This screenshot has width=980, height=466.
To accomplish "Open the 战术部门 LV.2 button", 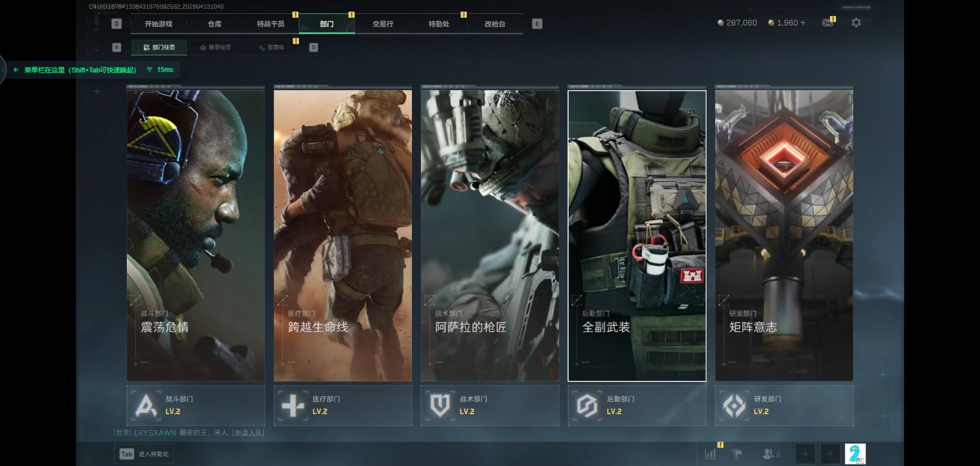I will (490, 406).
